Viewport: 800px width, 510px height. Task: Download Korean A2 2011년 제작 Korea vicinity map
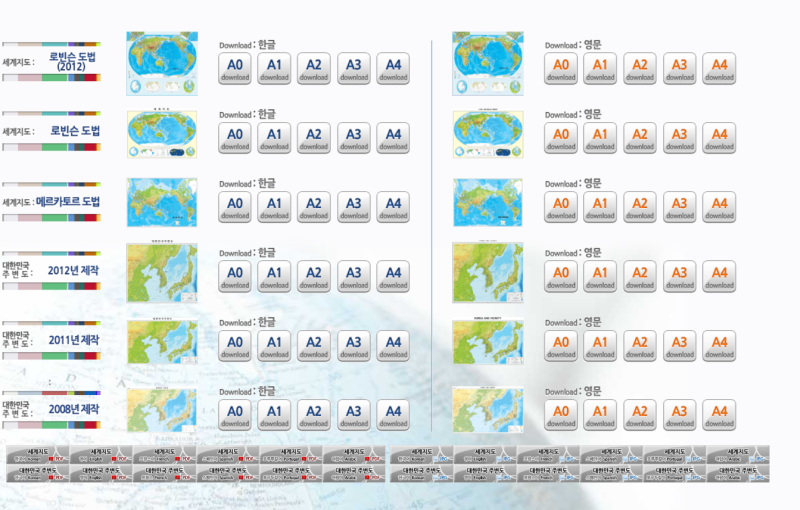click(314, 346)
